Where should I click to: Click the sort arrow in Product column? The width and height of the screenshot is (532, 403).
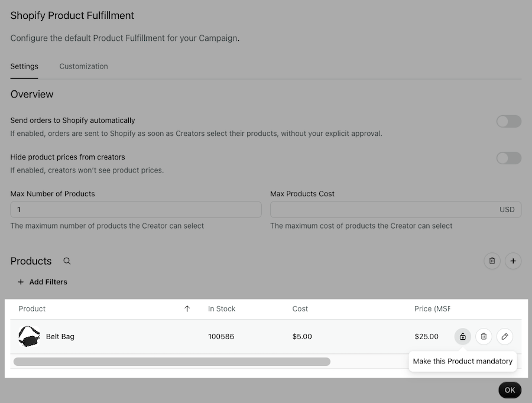click(187, 308)
